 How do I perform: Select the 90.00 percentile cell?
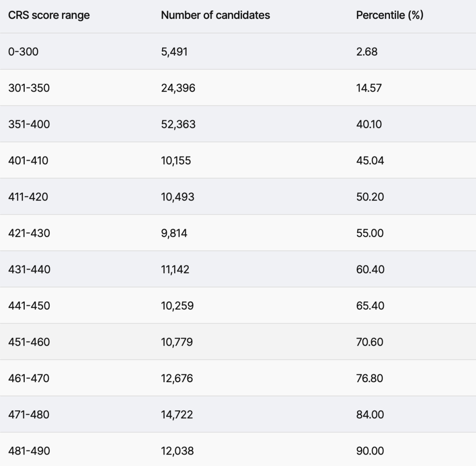[x=370, y=451]
